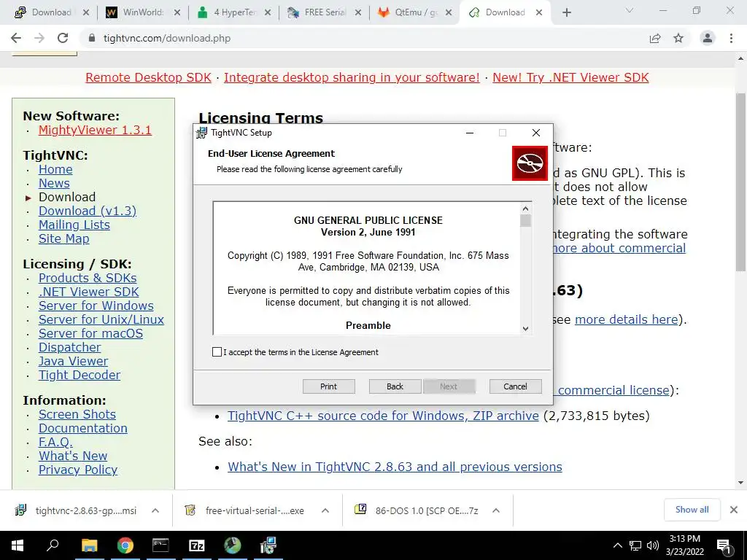The width and height of the screenshot is (747, 560).
Task: Open Remote Desktop SDK link
Action: coord(148,77)
